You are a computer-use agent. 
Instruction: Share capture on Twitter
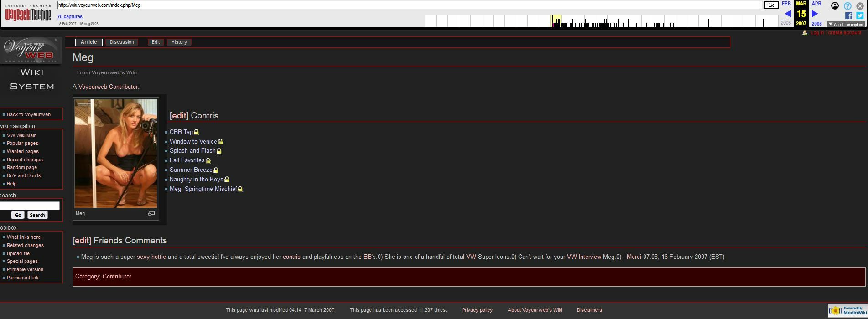tap(860, 15)
